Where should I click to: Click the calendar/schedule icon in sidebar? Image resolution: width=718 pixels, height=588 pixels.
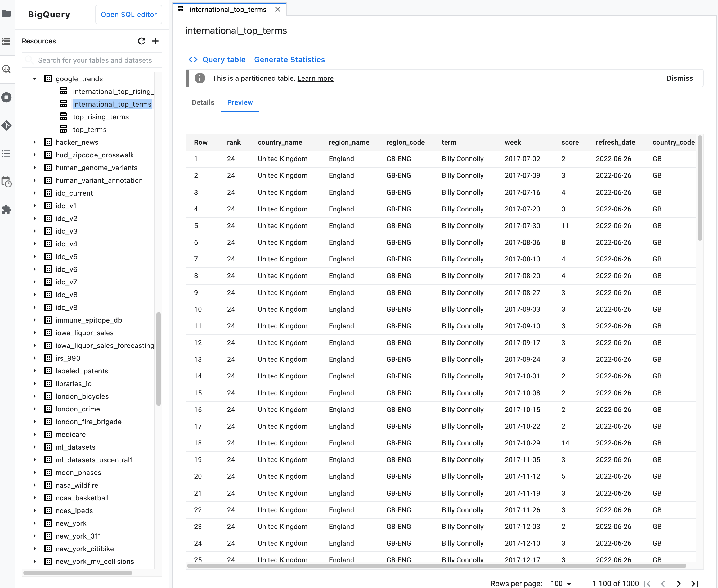pos(7,183)
